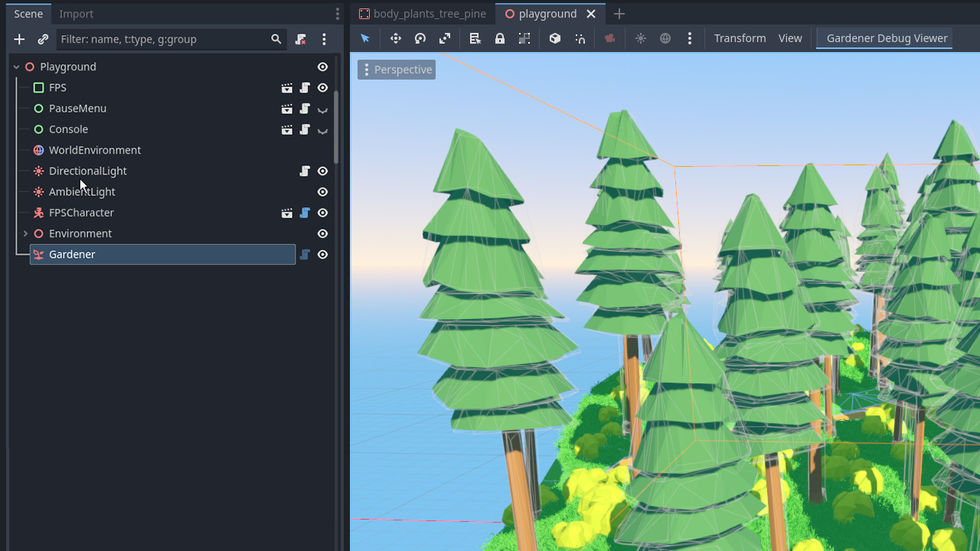Show the hidden PauseMenu node
Image resolution: width=980 pixels, height=551 pixels.
pos(322,108)
